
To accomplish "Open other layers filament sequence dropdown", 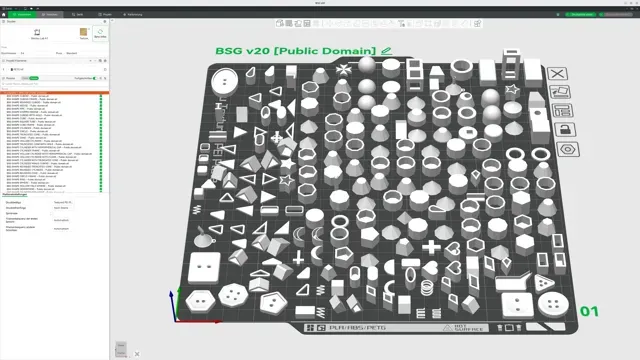I will [x=63, y=229].
